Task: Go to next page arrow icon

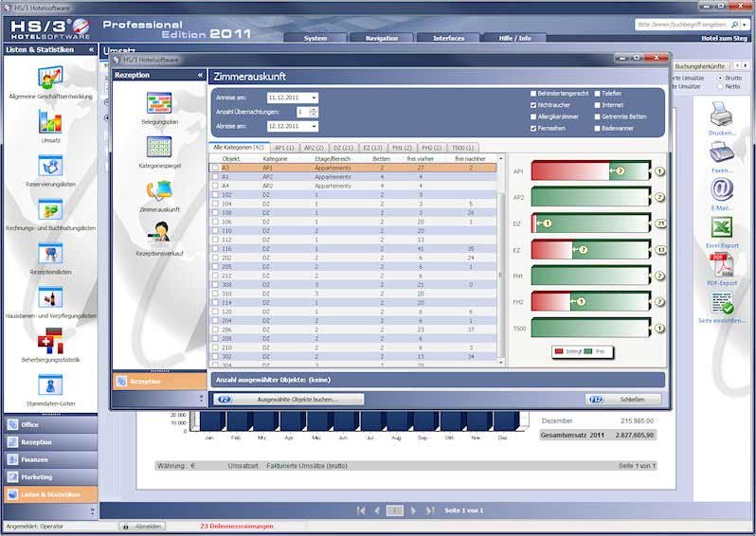Action: coord(413,510)
